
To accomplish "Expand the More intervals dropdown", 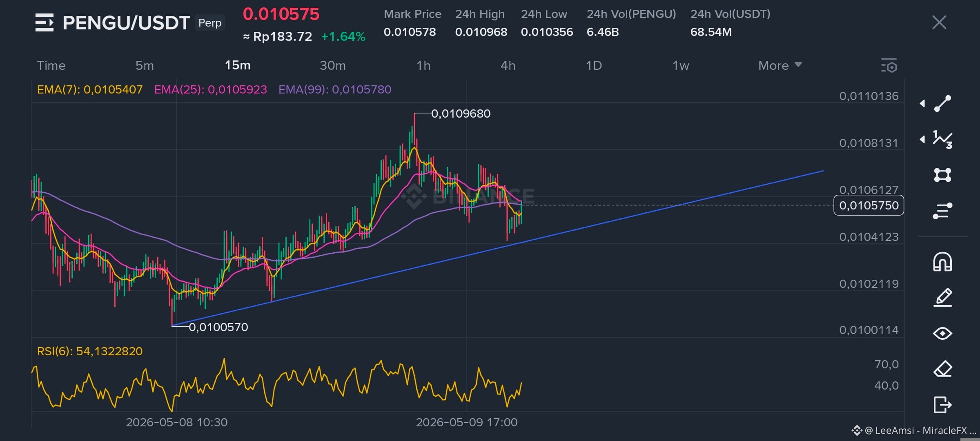I will click(780, 65).
